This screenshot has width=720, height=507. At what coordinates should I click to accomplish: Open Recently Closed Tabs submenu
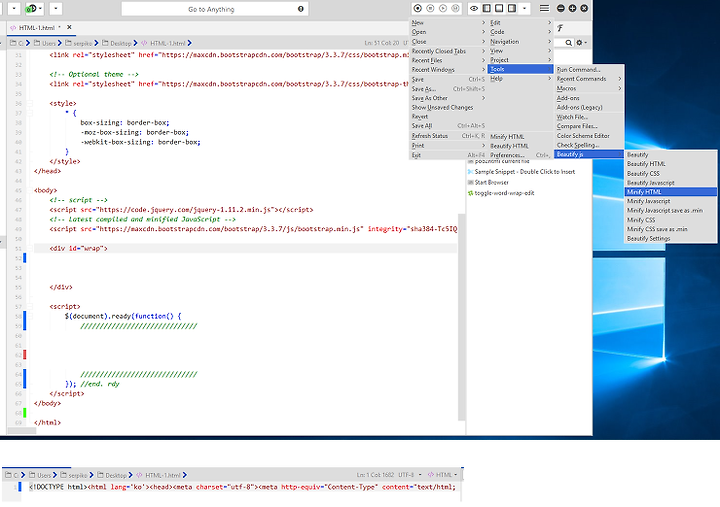[x=448, y=51]
